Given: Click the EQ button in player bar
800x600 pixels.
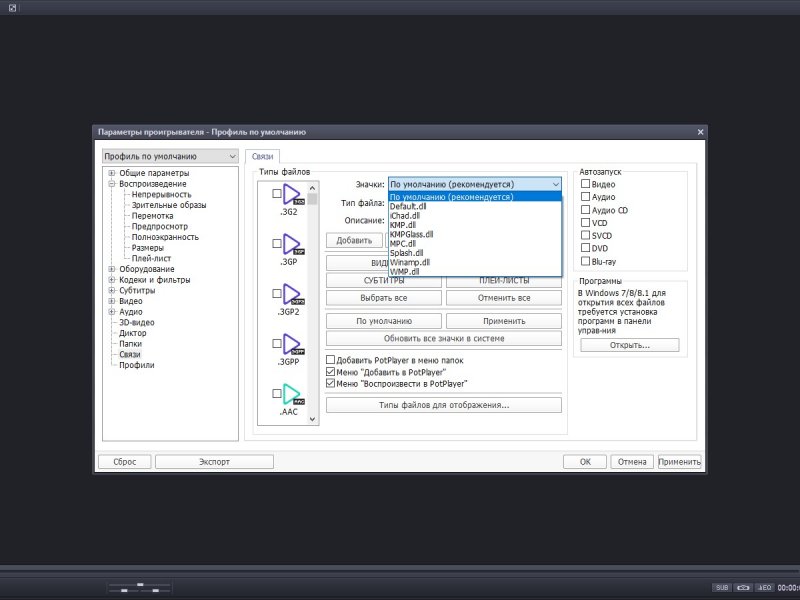Looking at the screenshot, I should click(x=764, y=588).
